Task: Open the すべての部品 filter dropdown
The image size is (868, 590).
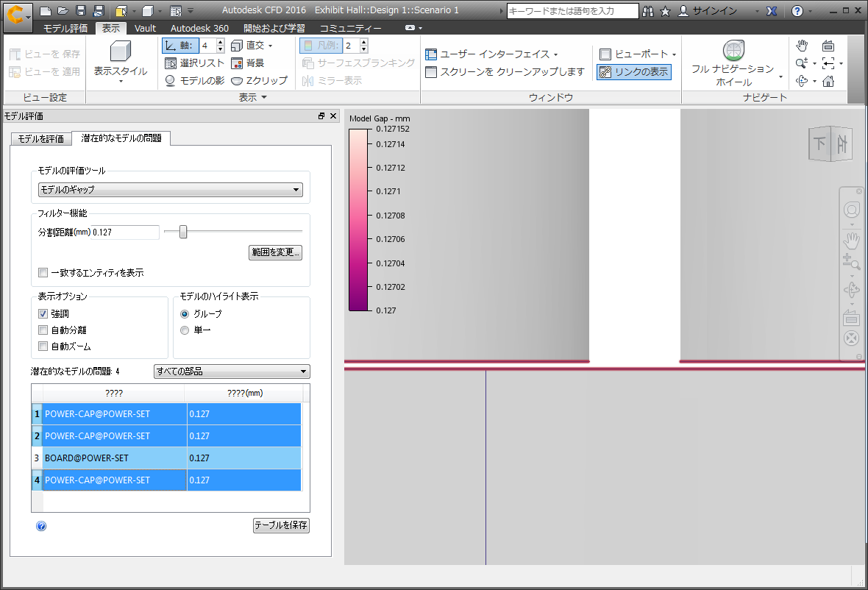Action: point(232,372)
